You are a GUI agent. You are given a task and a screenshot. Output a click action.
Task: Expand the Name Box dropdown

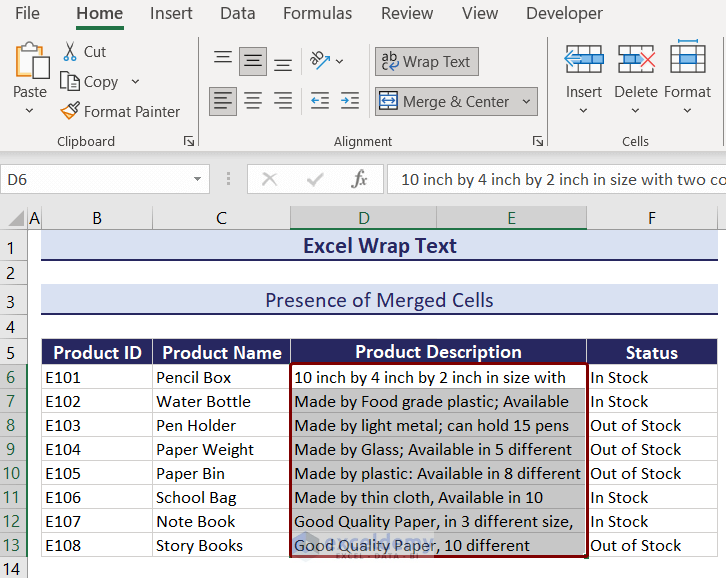tap(197, 179)
